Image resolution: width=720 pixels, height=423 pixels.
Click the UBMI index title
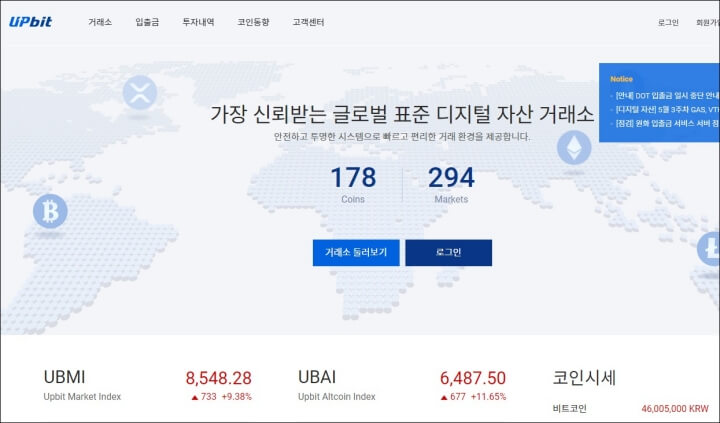tap(64, 377)
